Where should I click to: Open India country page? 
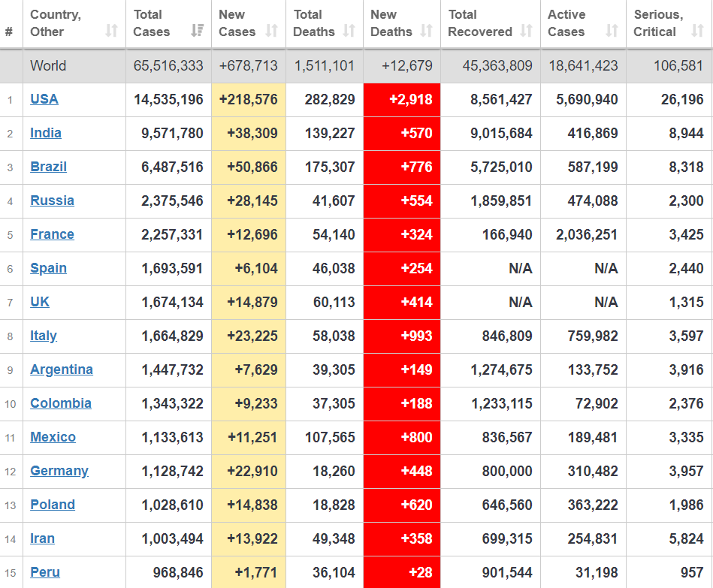tap(46, 133)
